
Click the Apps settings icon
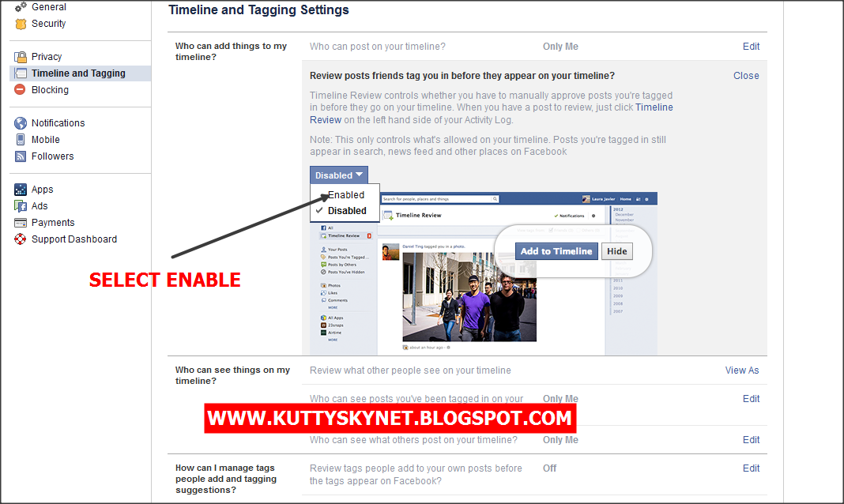[22, 189]
